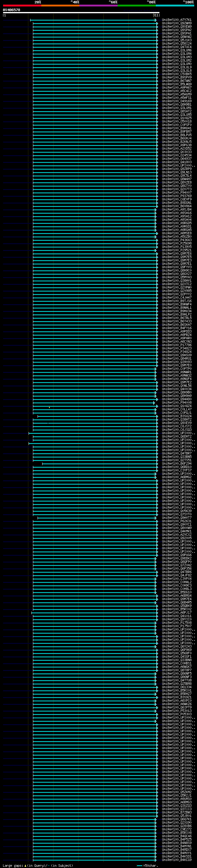Select label UniRef100_A9PBZ4
Screen dimensions: 197x868
pyautogui.click(x=176, y=335)
